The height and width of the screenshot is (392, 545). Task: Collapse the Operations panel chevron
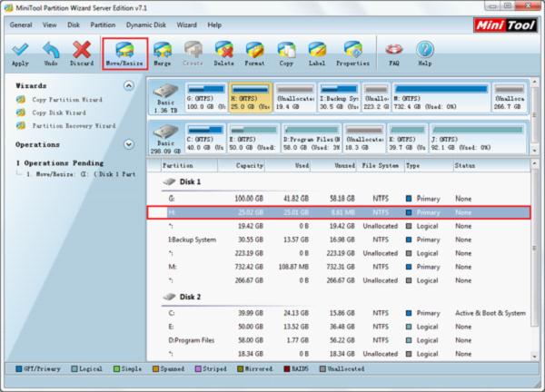tap(129, 144)
